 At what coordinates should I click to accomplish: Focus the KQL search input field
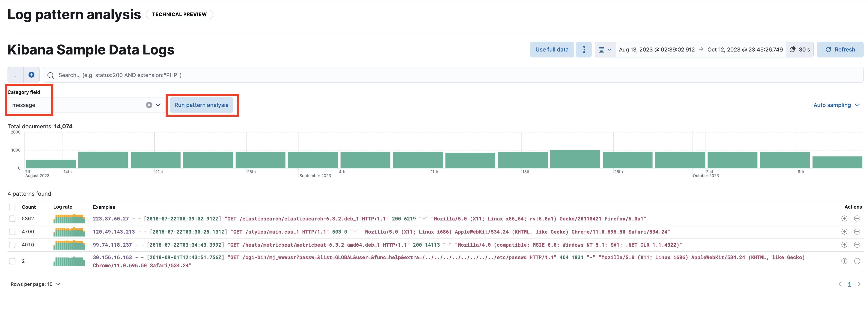point(453,75)
